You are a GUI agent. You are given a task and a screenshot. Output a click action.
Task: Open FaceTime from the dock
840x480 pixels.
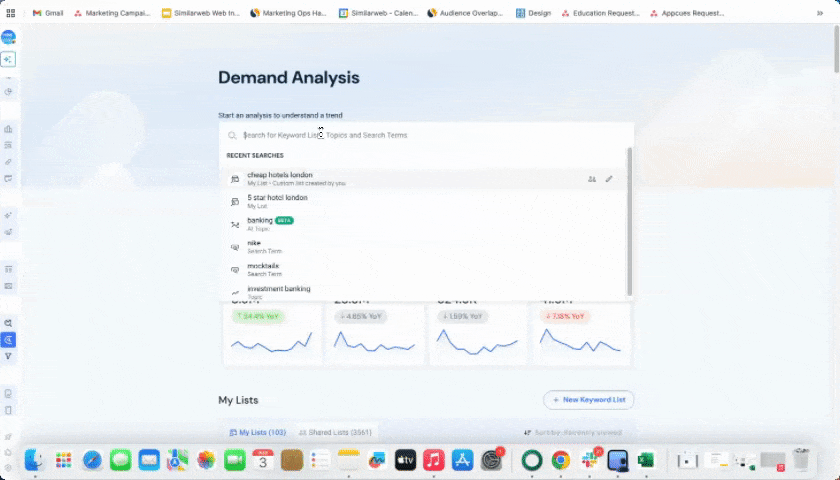234,460
